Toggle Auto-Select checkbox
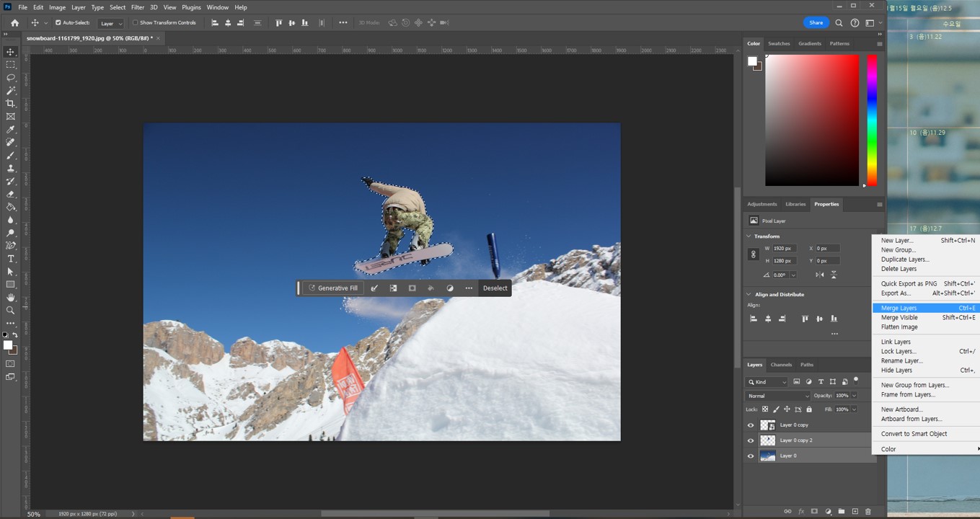980x519 pixels. (58, 22)
